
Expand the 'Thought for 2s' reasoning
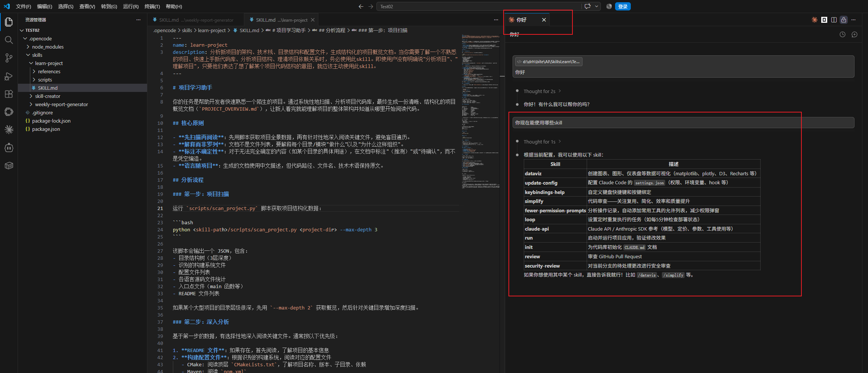coord(542,91)
